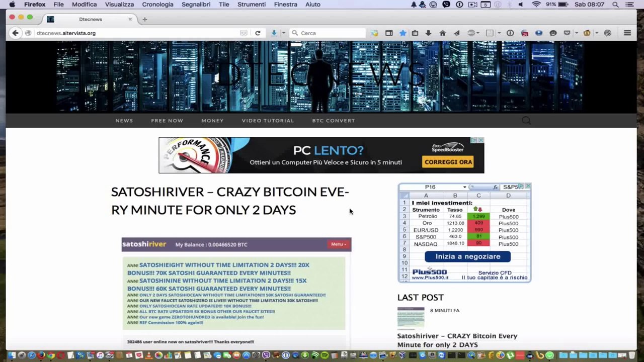
Task: Expand the Pocket dropdown arrow in toolbar
Action: (577, 33)
